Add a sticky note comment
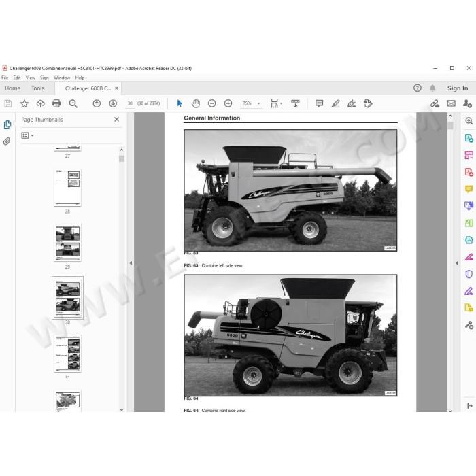The width and height of the screenshot is (476, 476). (319, 103)
